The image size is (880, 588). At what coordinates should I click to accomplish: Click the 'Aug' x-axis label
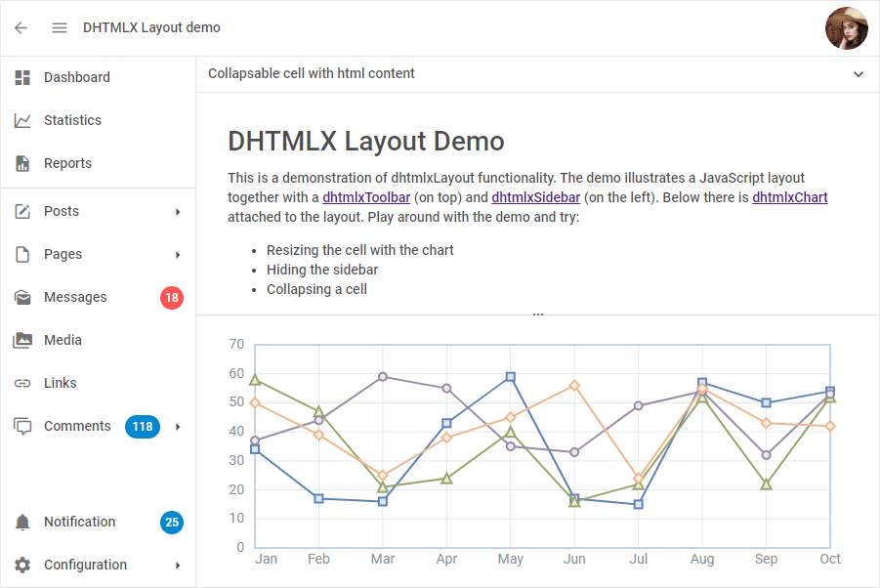[702, 559]
